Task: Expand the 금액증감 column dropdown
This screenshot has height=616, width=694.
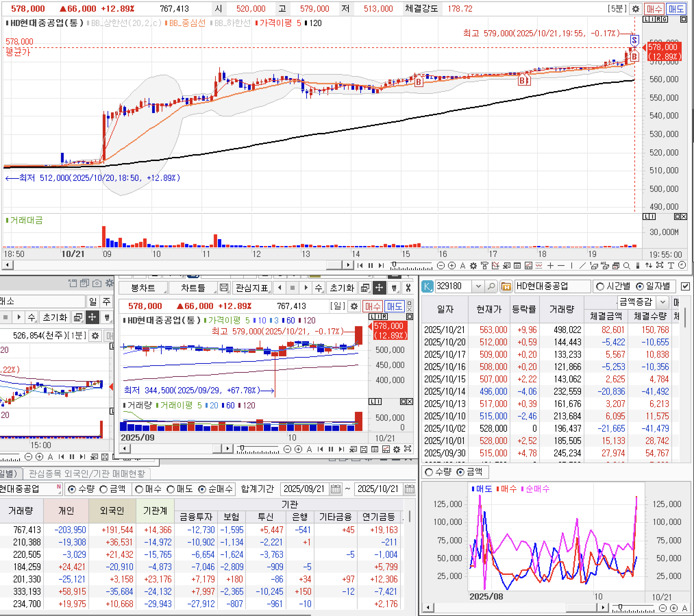Action: click(x=662, y=302)
